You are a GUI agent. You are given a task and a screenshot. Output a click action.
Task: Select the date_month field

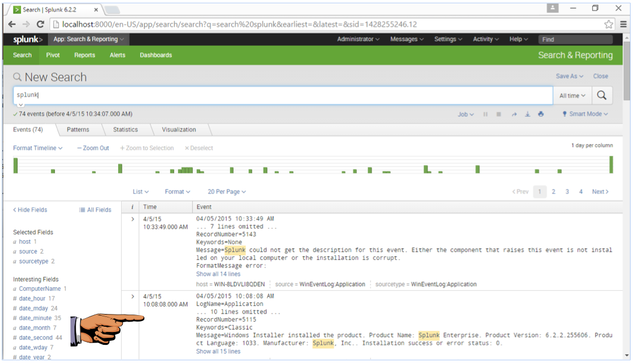pos(34,328)
